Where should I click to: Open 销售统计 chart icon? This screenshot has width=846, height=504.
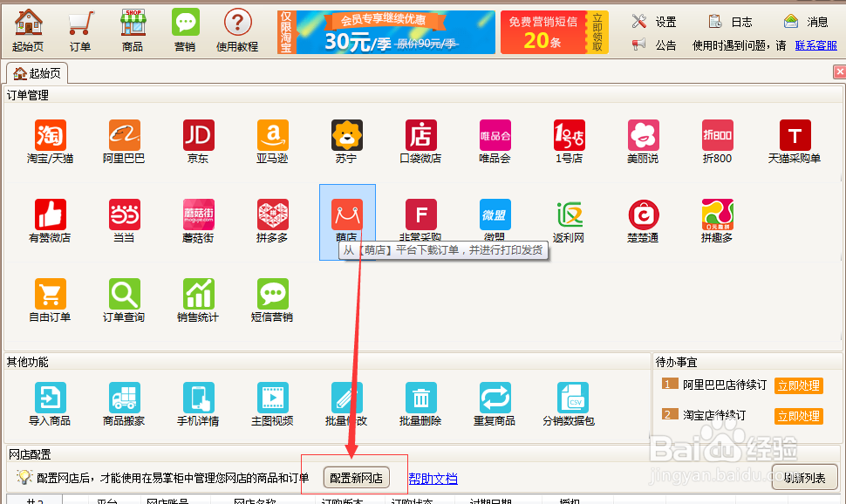coord(198,301)
